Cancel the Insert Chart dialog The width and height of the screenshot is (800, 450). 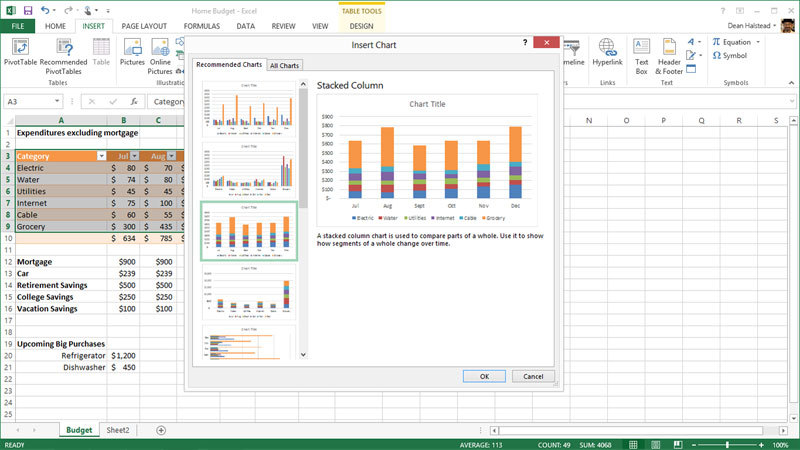tap(533, 376)
